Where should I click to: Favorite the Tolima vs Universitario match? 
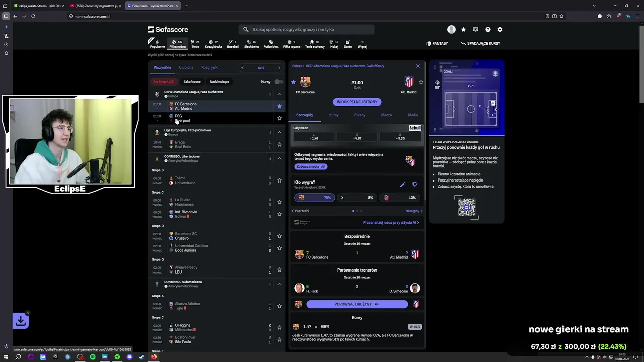279,180
